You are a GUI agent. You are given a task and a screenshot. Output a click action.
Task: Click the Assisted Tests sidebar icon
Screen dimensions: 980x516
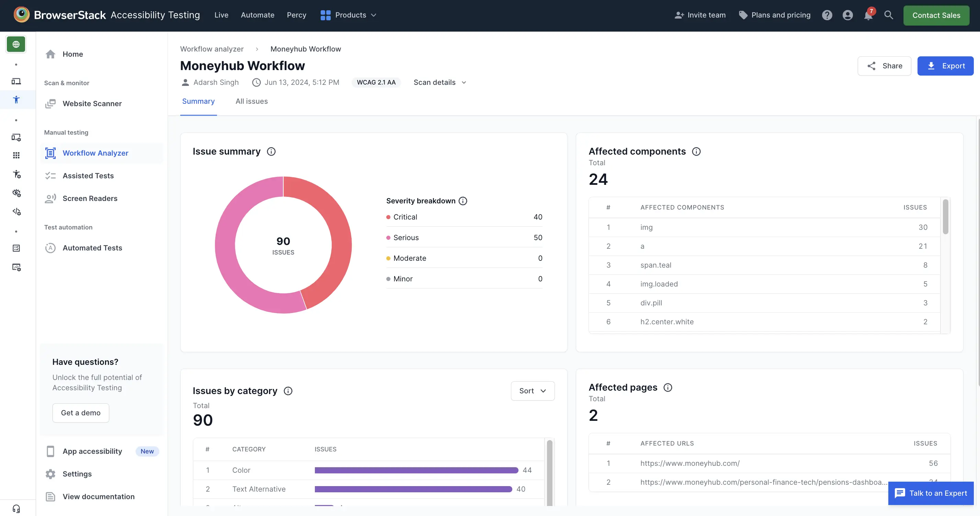[x=51, y=176]
